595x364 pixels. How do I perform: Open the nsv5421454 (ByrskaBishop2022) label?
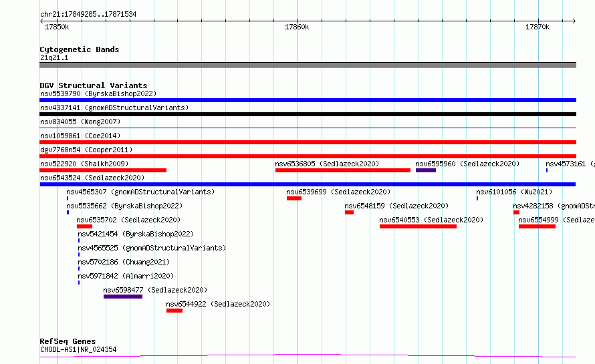tap(136, 234)
